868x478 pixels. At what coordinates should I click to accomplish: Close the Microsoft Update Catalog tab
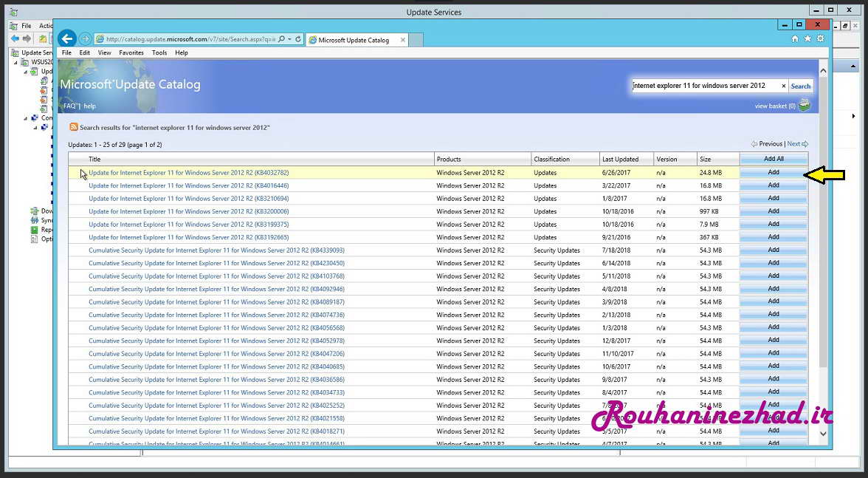[403, 40]
